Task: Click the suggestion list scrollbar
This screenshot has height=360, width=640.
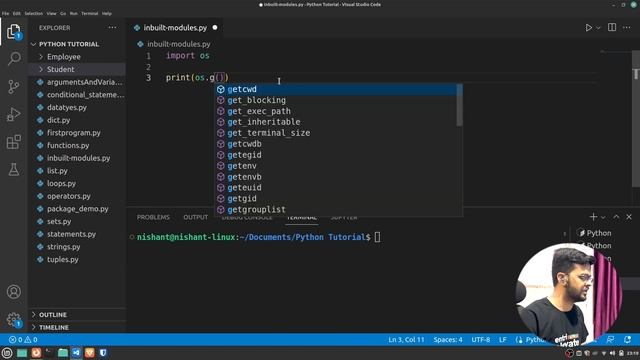Action: tap(459, 105)
